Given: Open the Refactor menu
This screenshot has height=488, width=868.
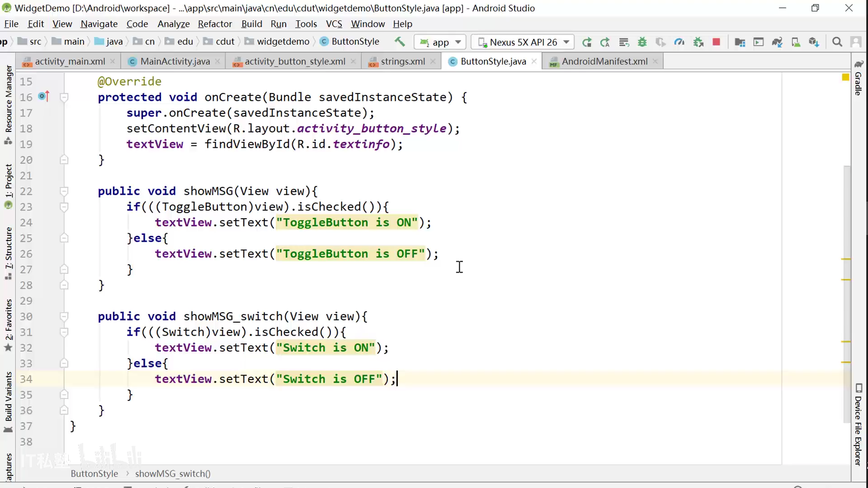Looking at the screenshot, I should [x=215, y=24].
